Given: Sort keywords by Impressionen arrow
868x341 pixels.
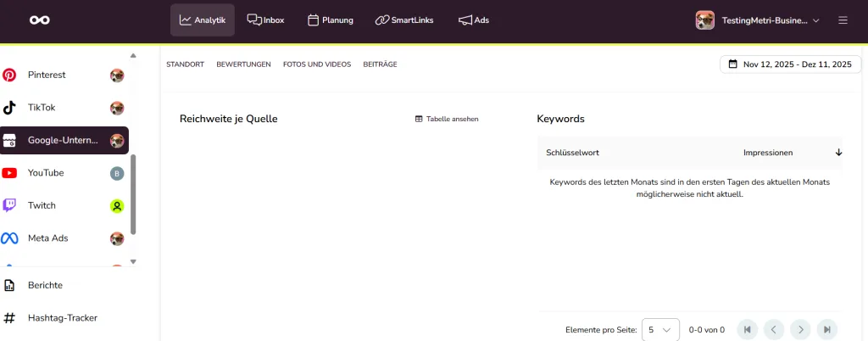Looking at the screenshot, I should [x=838, y=153].
